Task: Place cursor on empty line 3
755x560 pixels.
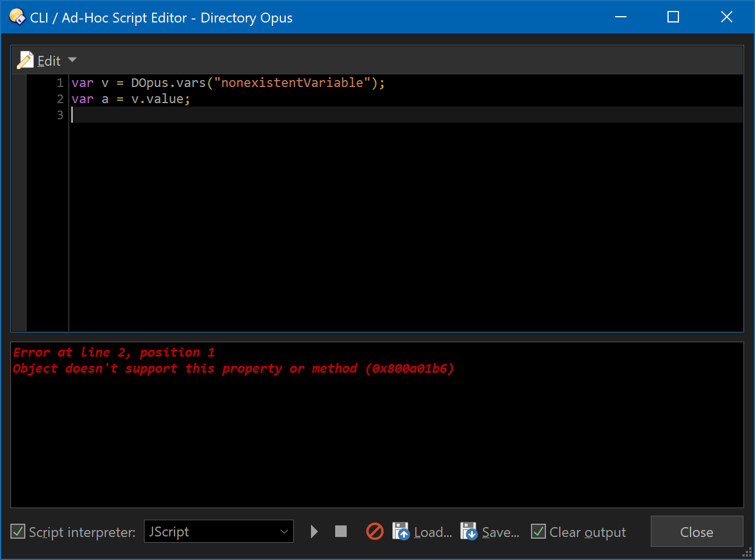Action: point(406,115)
